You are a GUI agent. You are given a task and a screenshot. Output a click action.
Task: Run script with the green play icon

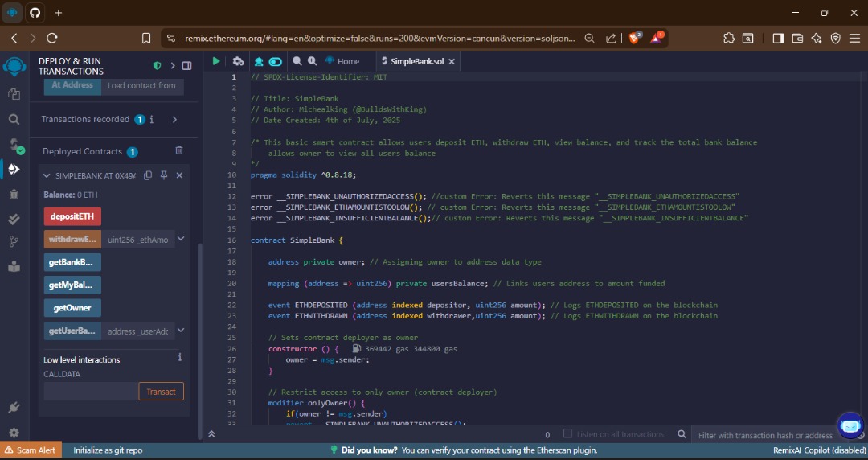tap(216, 61)
